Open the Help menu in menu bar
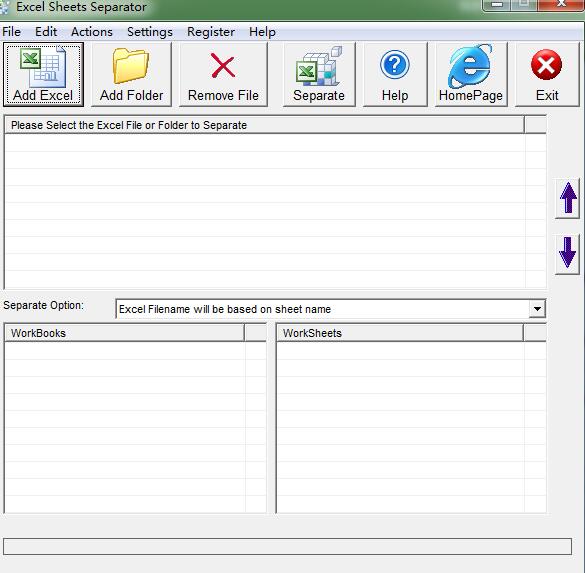This screenshot has width=585, height=573. (262, 32)
